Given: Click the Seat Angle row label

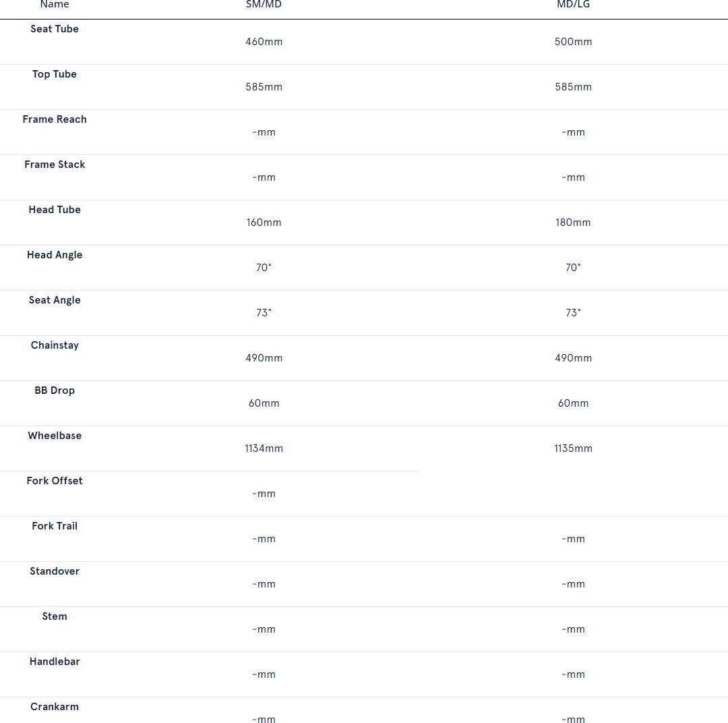Looking at the screenshot, I should [55, 300].
